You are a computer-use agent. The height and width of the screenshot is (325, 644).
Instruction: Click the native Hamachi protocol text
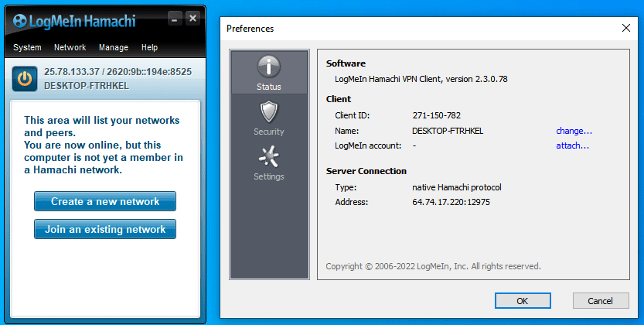click(457, 187)
